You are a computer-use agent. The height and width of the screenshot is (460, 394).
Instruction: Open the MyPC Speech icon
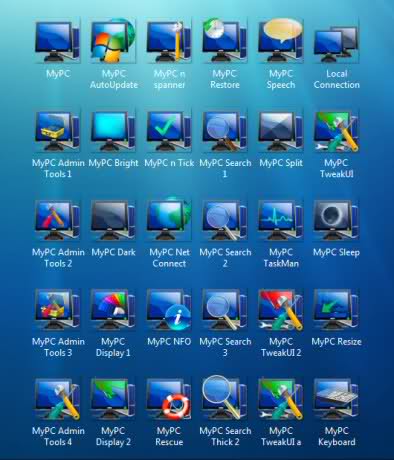(280, 41)
